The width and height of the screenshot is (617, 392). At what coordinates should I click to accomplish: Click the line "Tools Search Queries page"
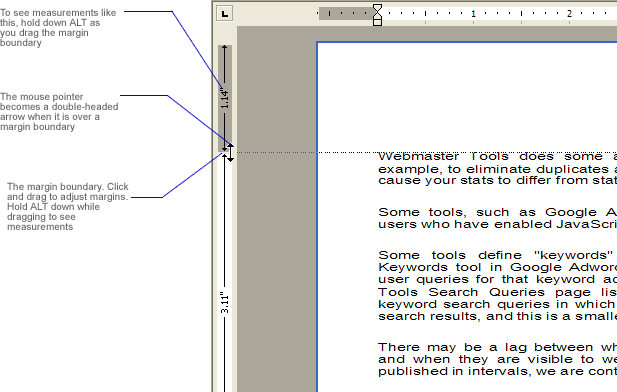pos(497,292)
